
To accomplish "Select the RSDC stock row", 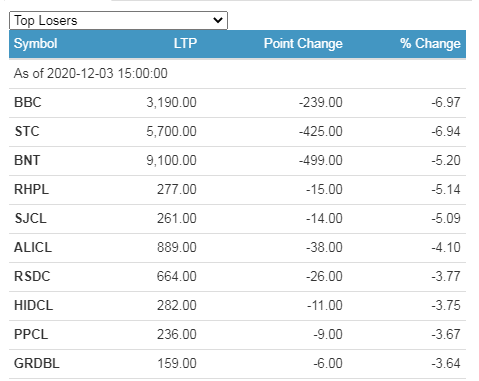I will tap(237, 276).
